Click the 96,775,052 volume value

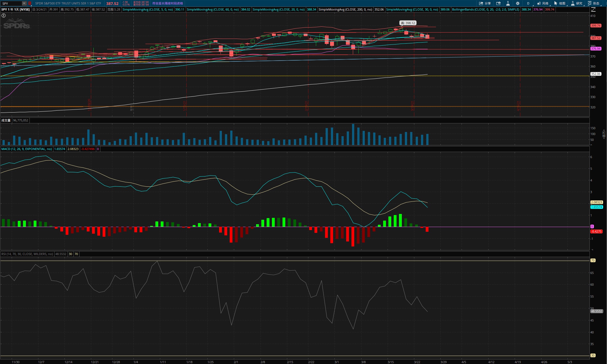click(x=21, y=120)
